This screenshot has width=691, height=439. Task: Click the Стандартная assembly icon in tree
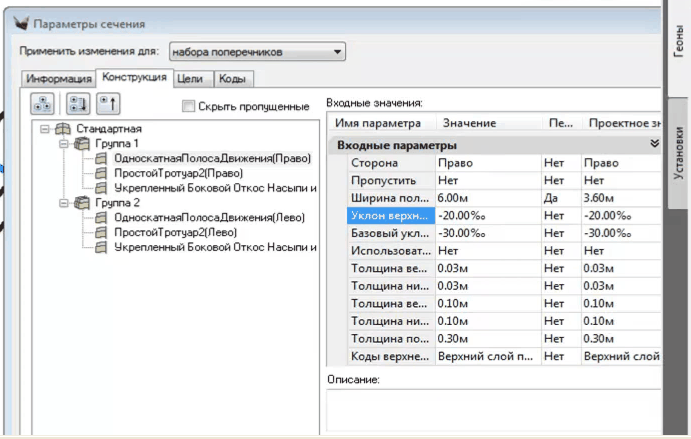point(62,129)
